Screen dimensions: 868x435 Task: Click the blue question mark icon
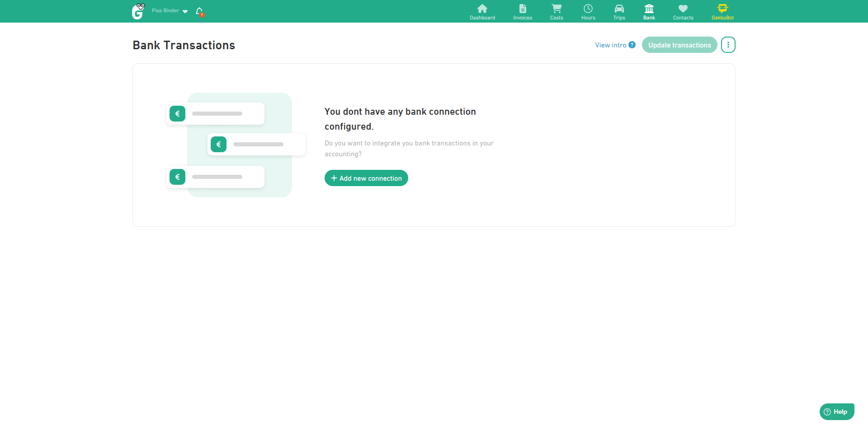point(632,45)
